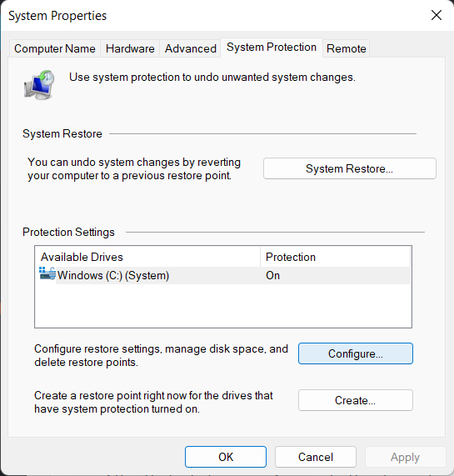Create a restore point now
This screenshot has width=454, height=476.
point(356,400)
